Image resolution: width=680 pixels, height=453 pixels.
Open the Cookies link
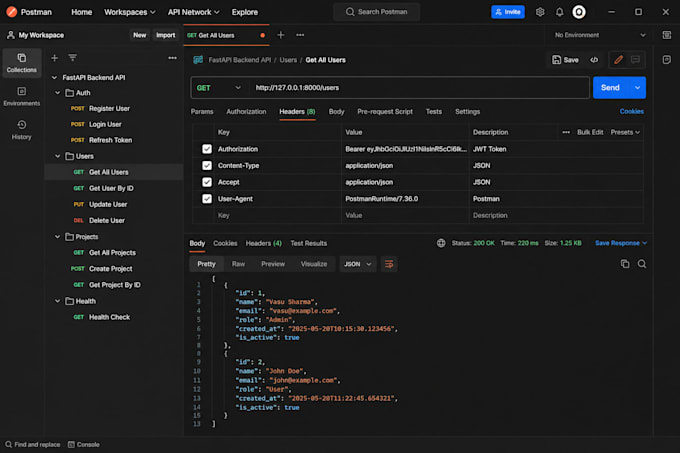coord(631,112)
